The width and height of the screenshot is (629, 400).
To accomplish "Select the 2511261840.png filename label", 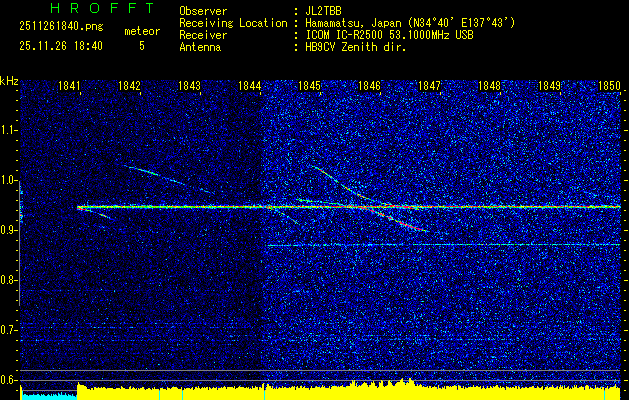I will (x=59, y=29).
